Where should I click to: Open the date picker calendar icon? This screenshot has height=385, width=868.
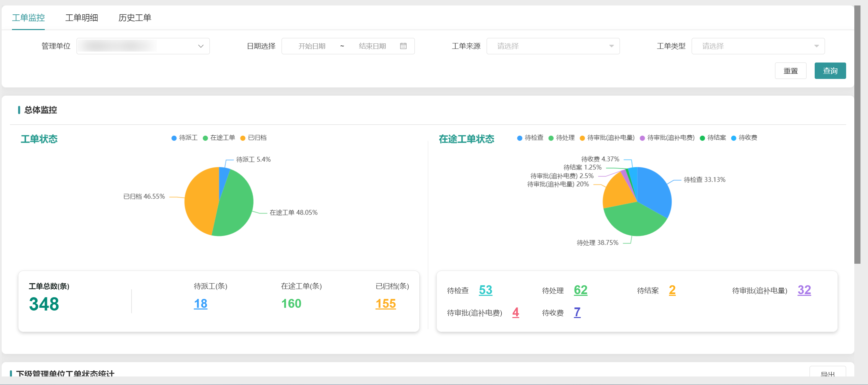(403, 46)
